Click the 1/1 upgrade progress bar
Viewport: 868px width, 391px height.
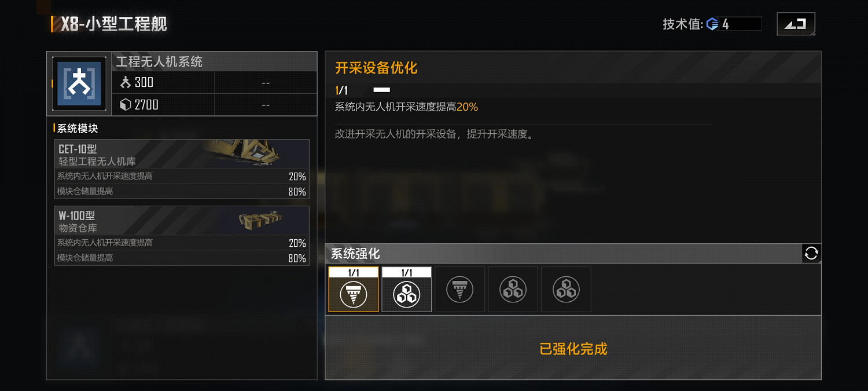[382, 90]
